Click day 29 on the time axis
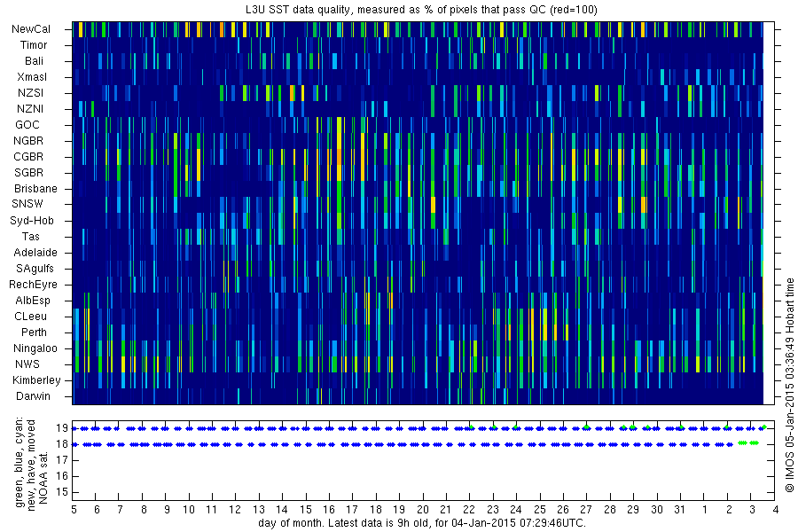The image size is (798, 532). [632, 509]
